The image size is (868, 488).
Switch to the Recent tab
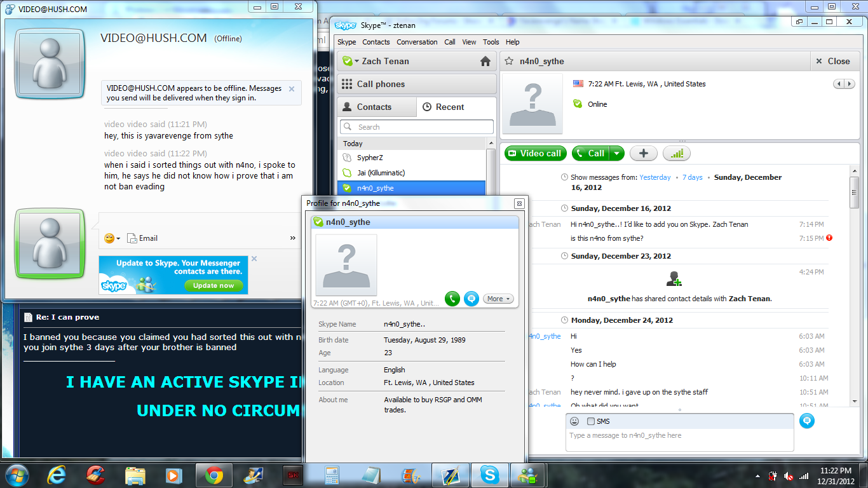(456, 107)
